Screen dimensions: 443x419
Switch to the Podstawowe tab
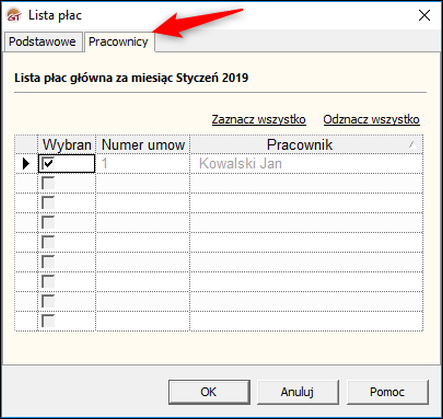click(43, 42)
